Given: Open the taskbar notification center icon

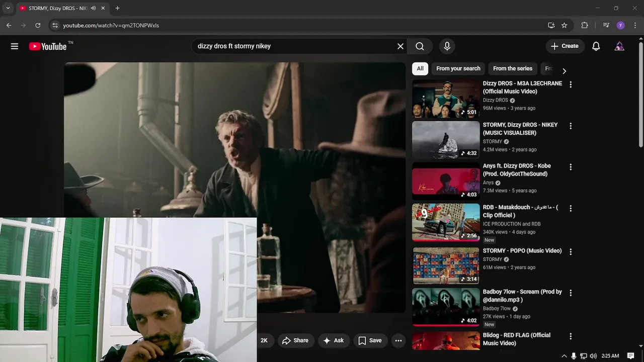Looking at the screenshot, I should 630,356.
